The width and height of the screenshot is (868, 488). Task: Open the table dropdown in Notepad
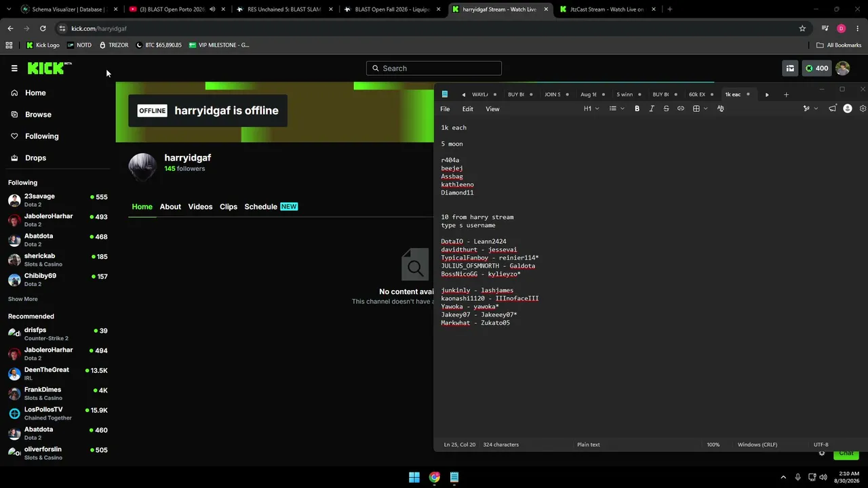(x=700, y=108)
